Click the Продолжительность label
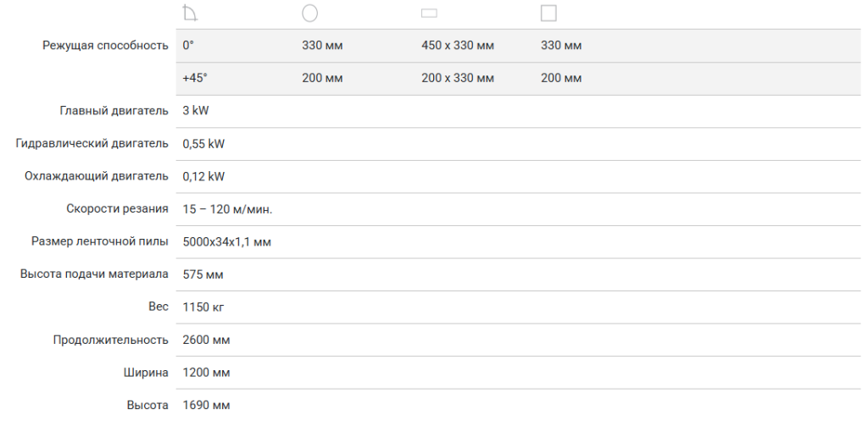This screenshot has width=868, height=437. click(111, 340)
